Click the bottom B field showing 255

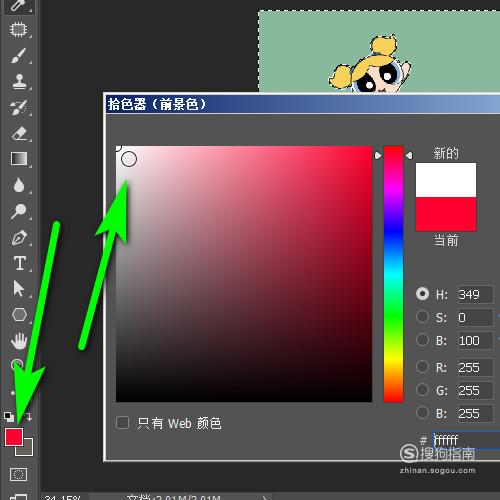pos(475,413)
